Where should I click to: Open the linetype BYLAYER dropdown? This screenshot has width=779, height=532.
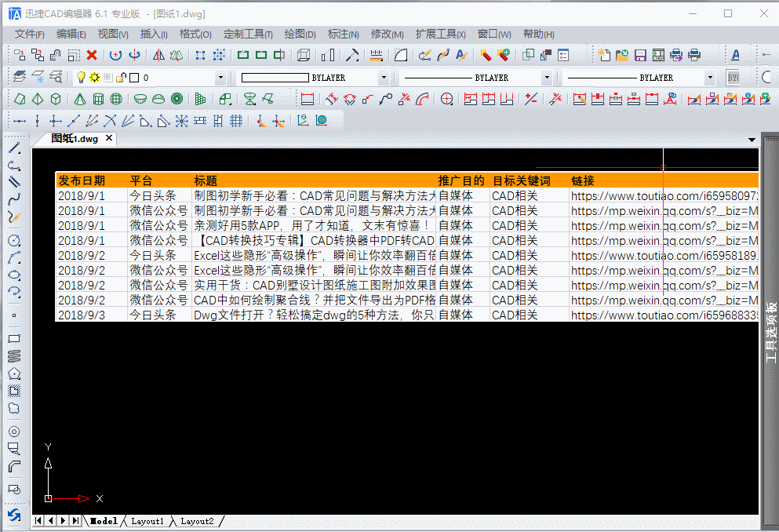click(x=548, y=77)
